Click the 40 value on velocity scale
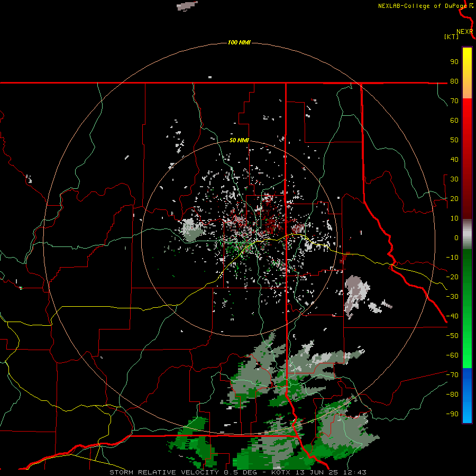This screenshot has width=476, height=476. coord(454,160)
